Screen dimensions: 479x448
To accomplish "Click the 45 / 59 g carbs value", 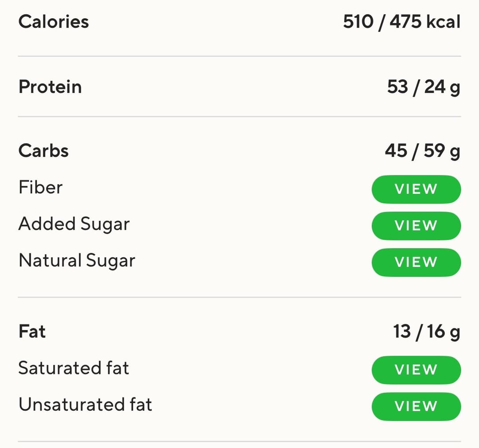I will pyautogui.click(x=423, y=151).
